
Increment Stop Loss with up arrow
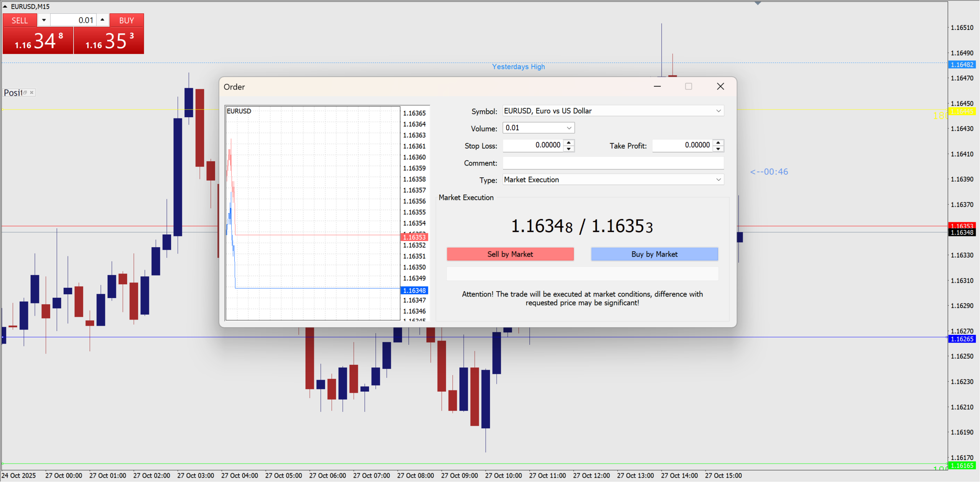point(569,143)
